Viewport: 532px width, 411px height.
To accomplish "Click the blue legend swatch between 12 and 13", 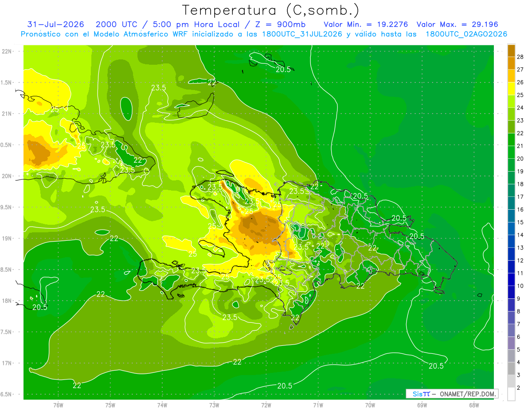I will (511, 254).
